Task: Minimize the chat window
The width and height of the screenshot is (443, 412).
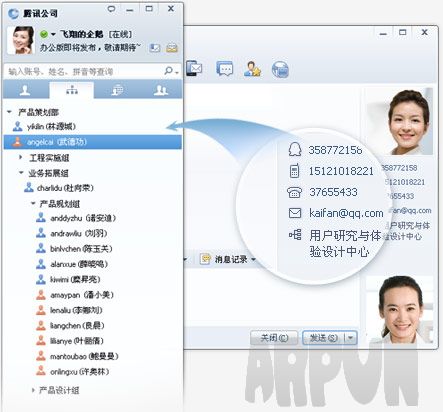Action: [383, 33]
